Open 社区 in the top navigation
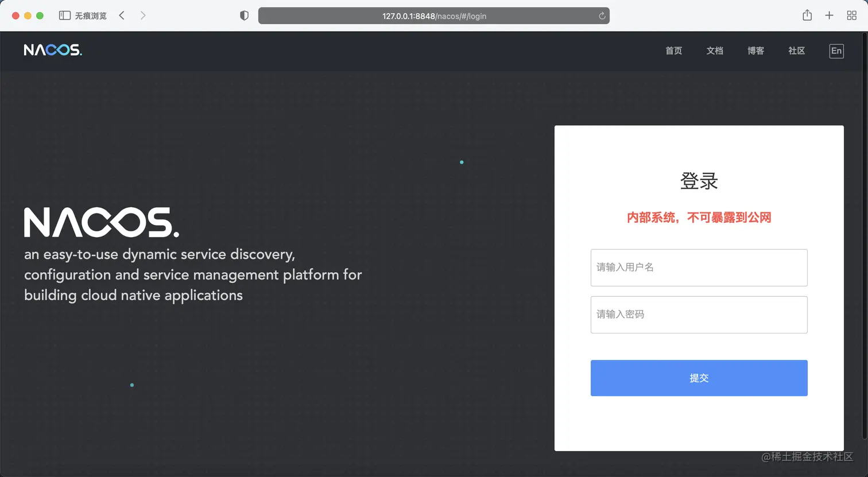The image size is (868, 477). 796,51
